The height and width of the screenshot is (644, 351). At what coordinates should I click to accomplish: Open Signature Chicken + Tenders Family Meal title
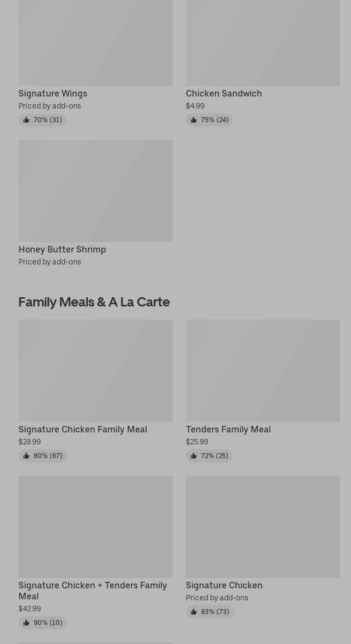93,591
